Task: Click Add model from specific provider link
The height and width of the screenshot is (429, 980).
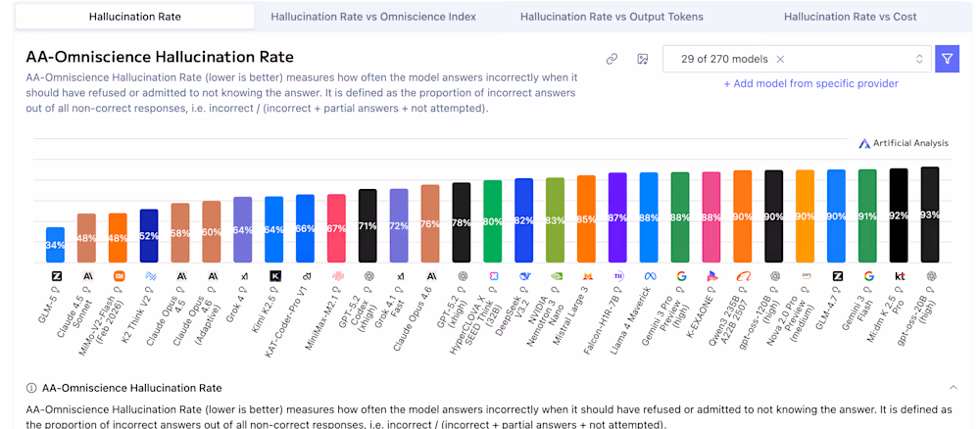Action: coord(810,83)
